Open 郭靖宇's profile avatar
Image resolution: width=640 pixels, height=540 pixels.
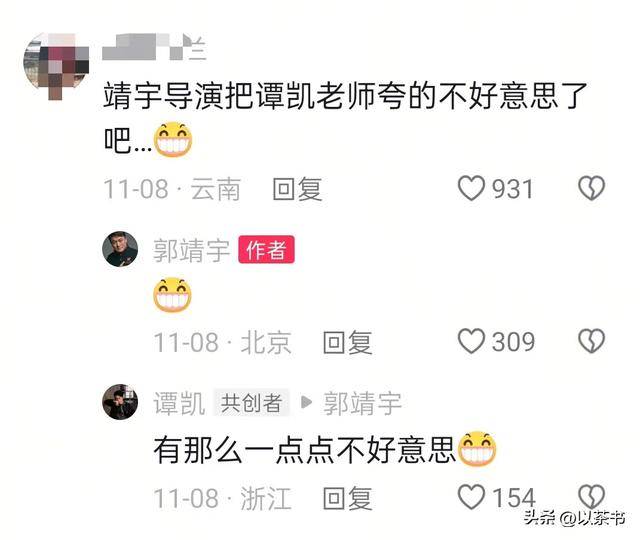point(120,249)
